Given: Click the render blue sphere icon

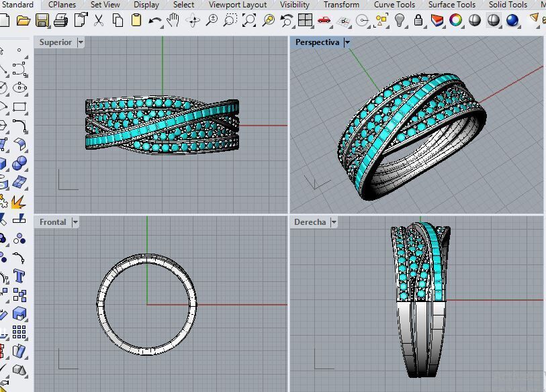Looking at the screenshot, I should point(512,20).
